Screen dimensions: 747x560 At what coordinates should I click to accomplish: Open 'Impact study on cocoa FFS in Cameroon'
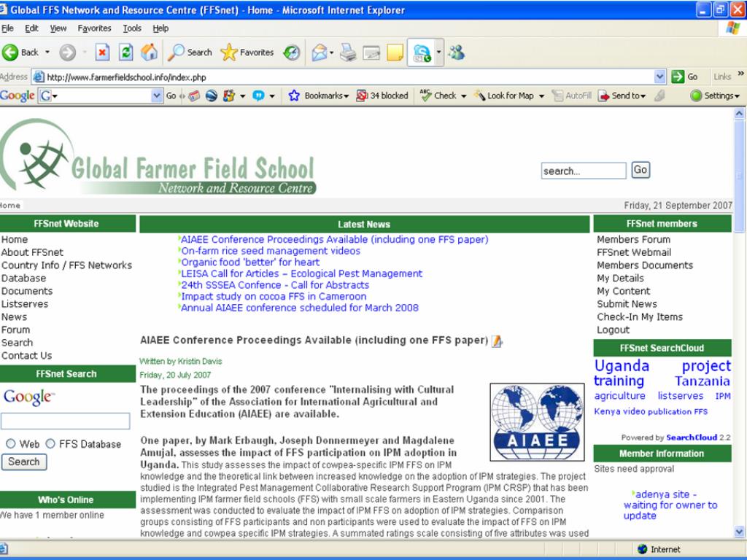point(274,296)
